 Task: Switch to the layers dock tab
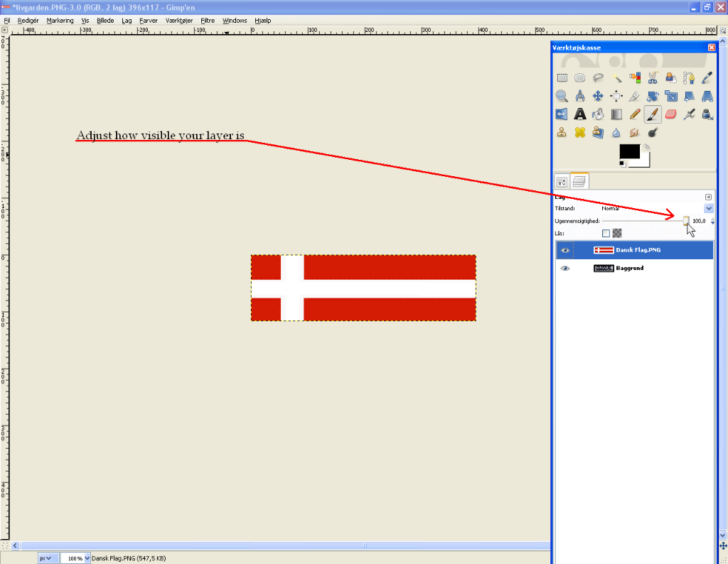coord(579,182)
